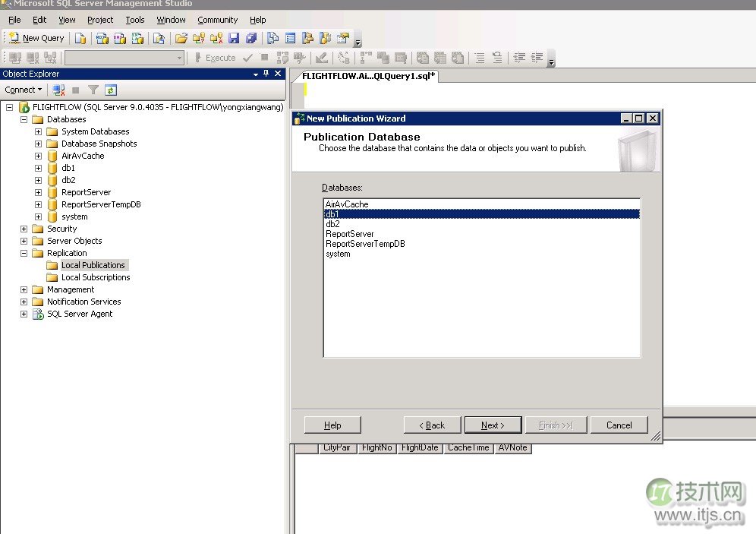Viewport: 756px width, 534px height.
Task: Open the Template Explorer toolbar icon
Action: point(326,38)
